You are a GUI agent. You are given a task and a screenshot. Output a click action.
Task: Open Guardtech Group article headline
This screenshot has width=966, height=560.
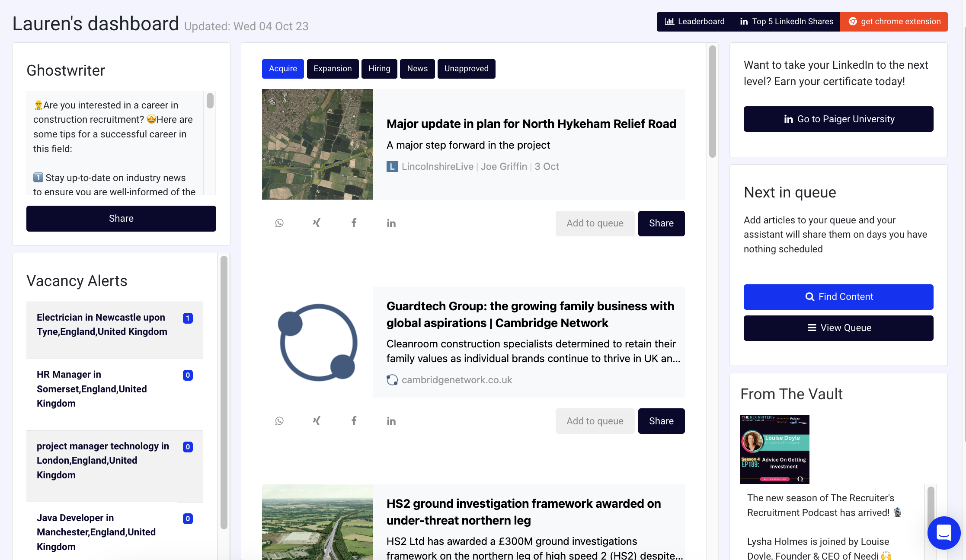click(x=530, y=315)
